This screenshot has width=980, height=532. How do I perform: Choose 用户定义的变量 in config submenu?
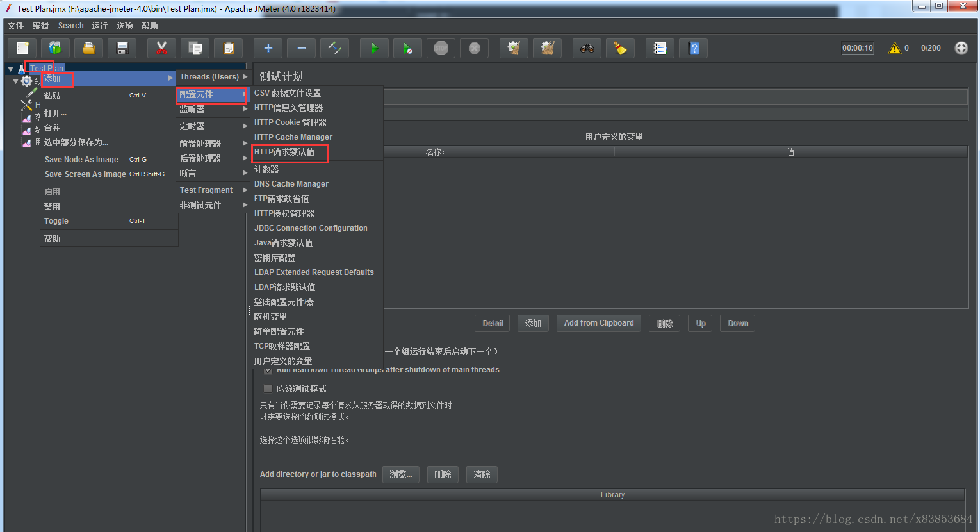pyautogui.click(x=317, y=362)
